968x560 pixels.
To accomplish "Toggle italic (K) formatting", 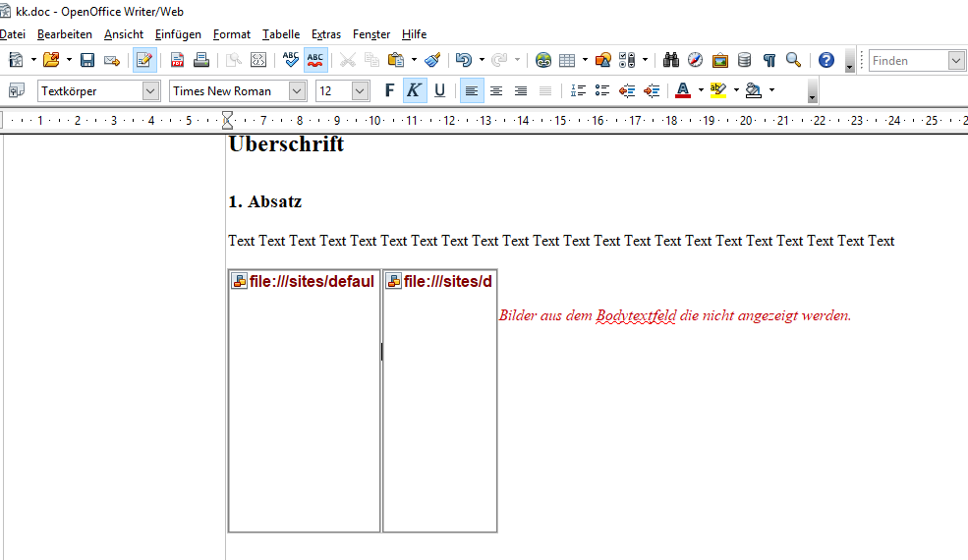I will 415,90.
